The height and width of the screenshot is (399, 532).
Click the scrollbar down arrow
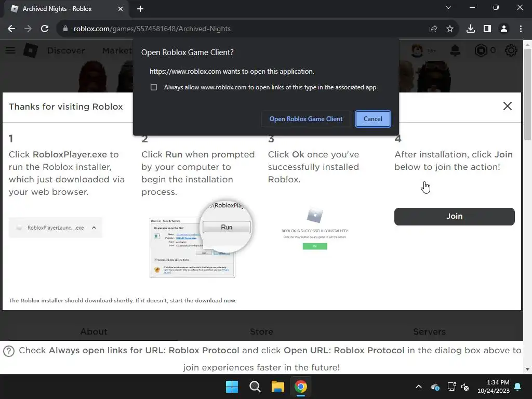(x=528, y=369)
